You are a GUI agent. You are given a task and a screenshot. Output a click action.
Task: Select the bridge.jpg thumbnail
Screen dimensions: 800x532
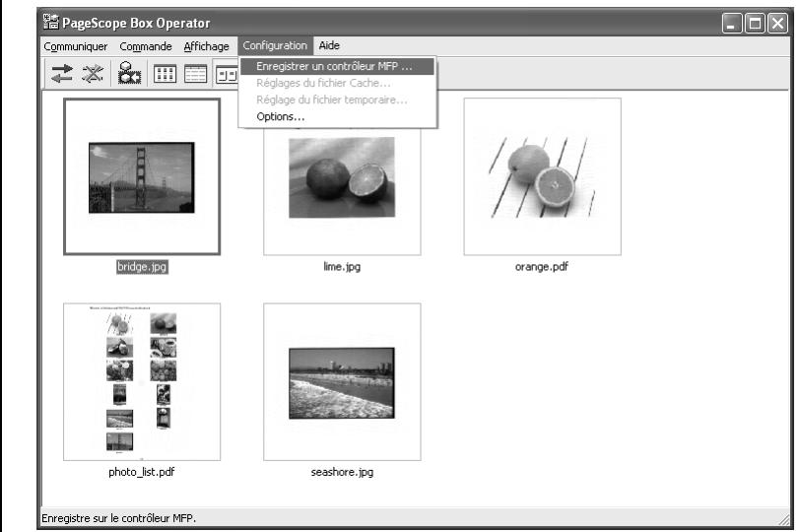click(x=142, y=176)
